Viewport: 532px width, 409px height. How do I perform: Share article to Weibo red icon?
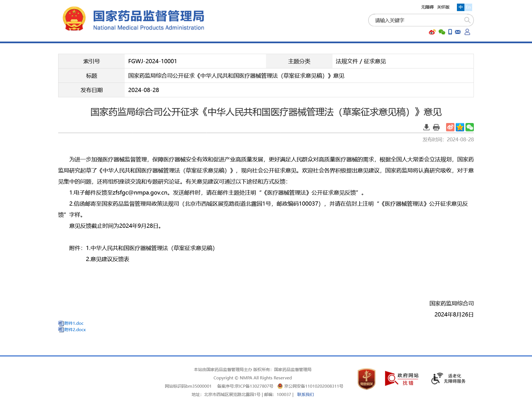click(450, 127)
